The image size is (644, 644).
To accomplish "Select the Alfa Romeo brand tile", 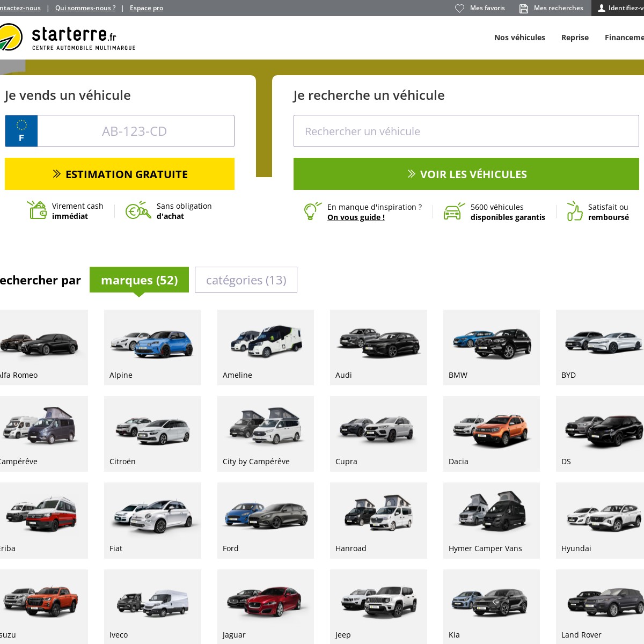I will coord(43,347).
